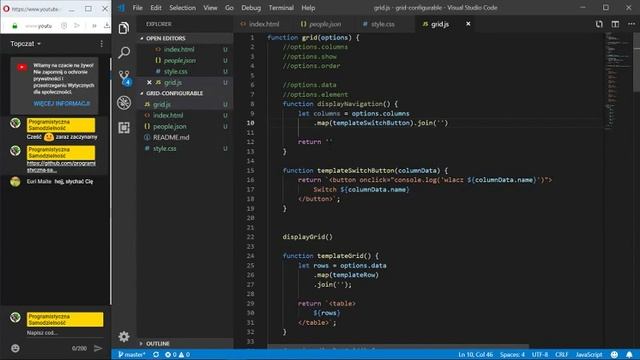Change language mode via JavaScript indicator
Viewport: 640px width, 360px height.
click(589, 355)
